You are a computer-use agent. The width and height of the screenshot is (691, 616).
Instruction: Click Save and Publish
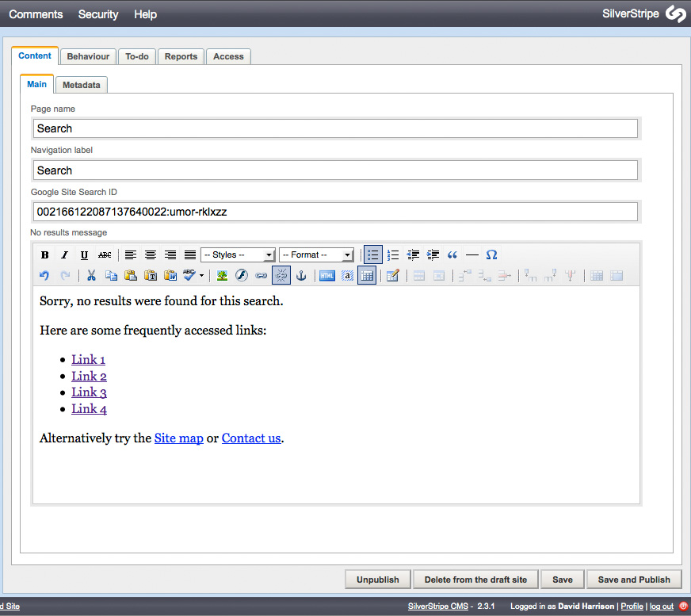tap(634, 580)
